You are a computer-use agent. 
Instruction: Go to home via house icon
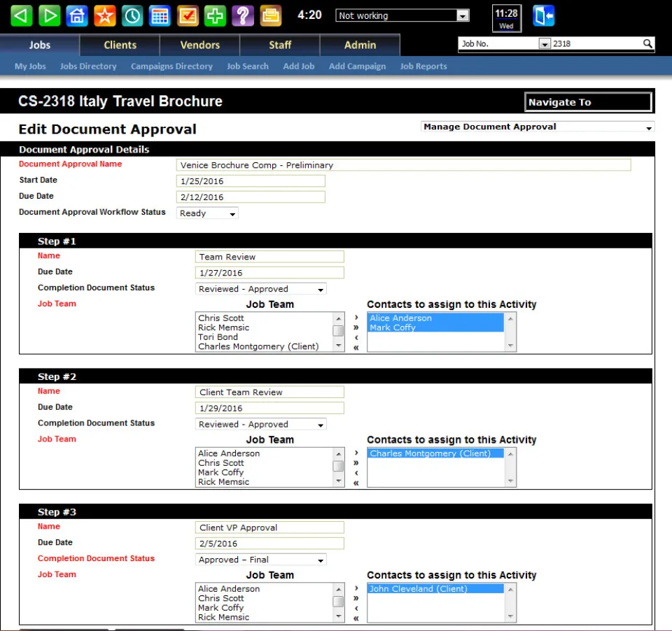pyautogui.click(x=77, y=16)
